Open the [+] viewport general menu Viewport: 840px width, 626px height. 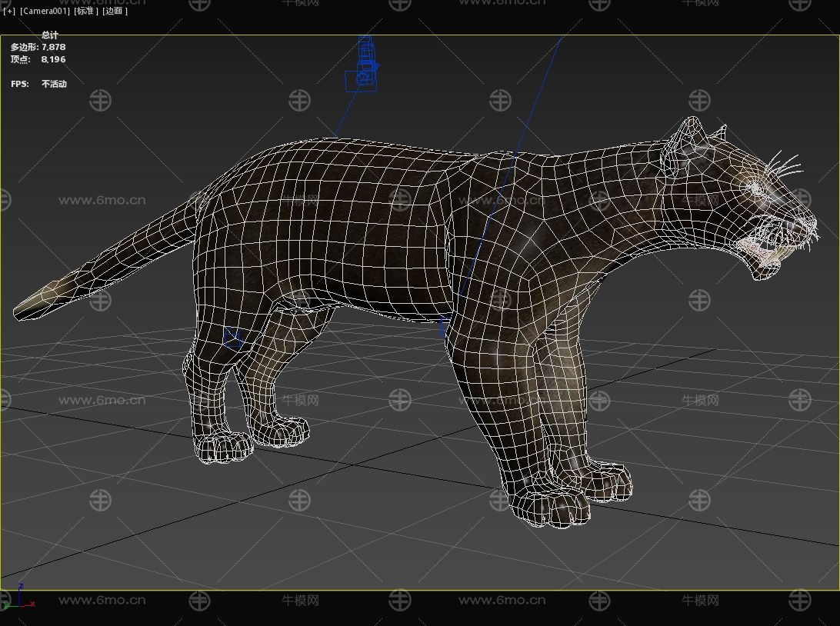click(8, 12)
